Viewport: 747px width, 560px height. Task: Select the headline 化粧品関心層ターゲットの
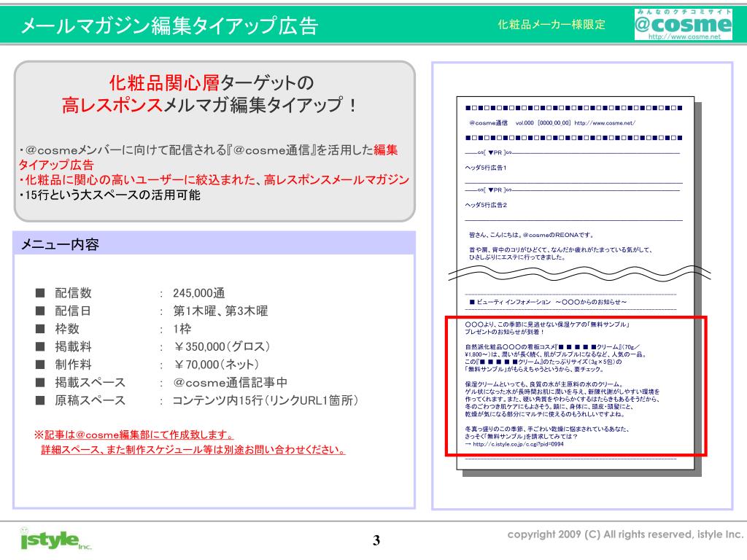point(212,83)
